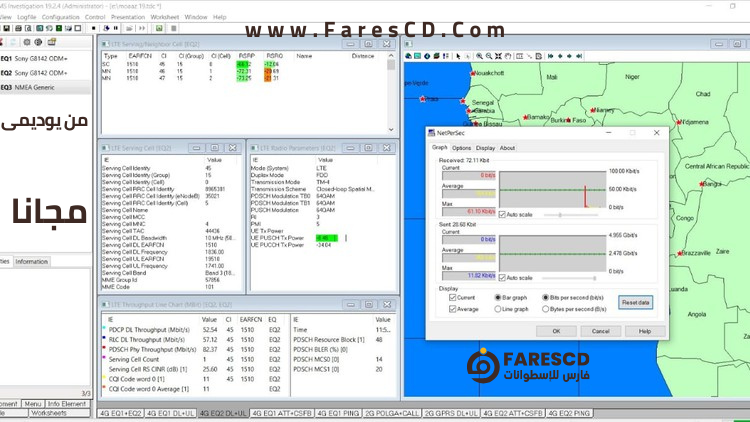Click the document page icon in map toolbar
The width and height of the screenshot is (750, 422).
539,56
